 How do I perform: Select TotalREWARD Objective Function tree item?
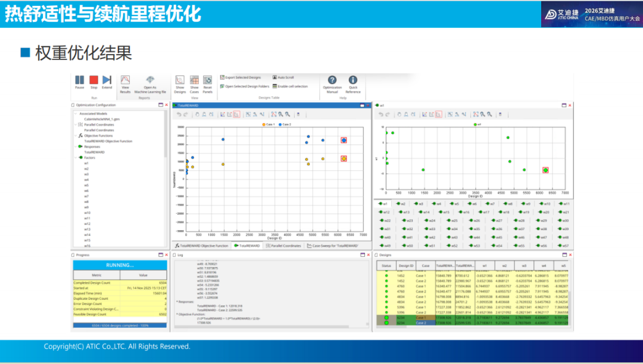(x=108, y=141)
